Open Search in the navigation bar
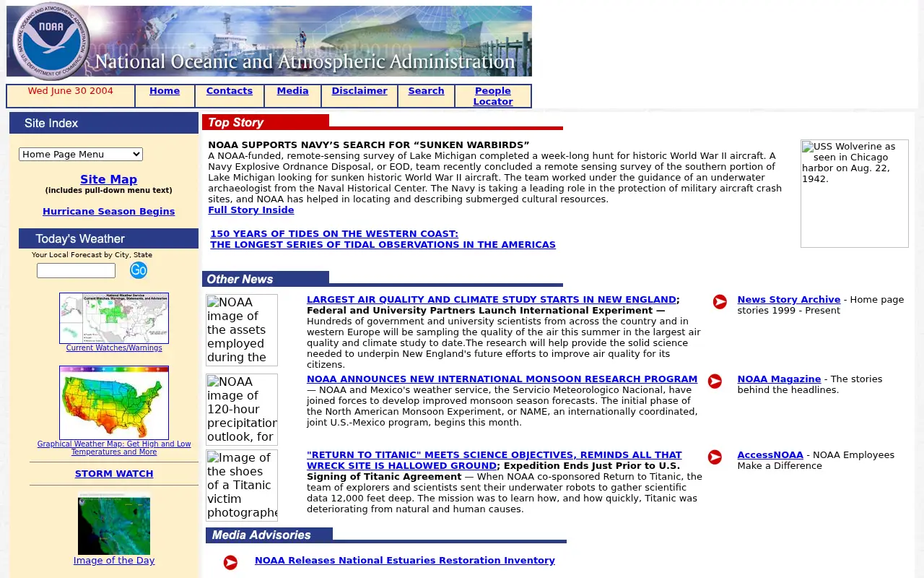This screenshot has height=578, width=924. [426, 91]
